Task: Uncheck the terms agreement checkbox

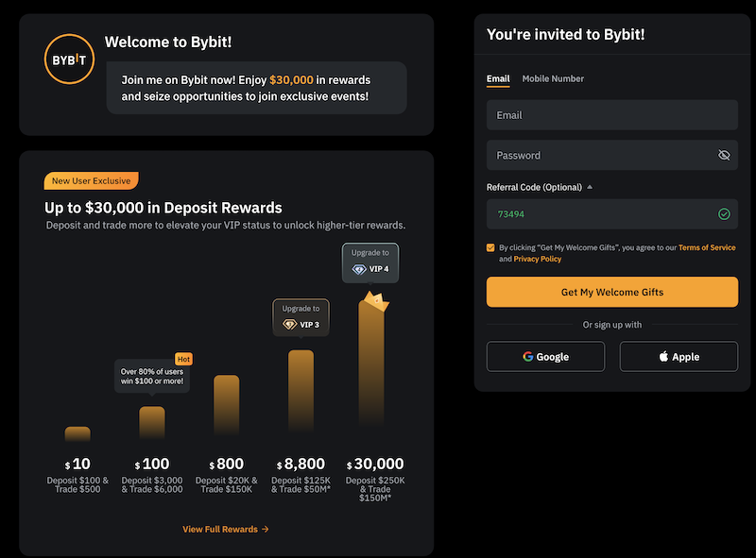Action: click(490, 247)
